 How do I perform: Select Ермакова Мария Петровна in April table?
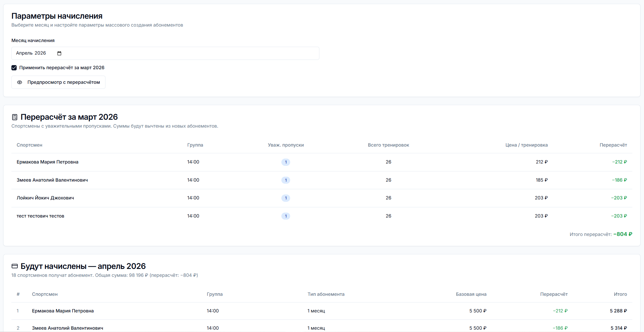click(63, 311)
